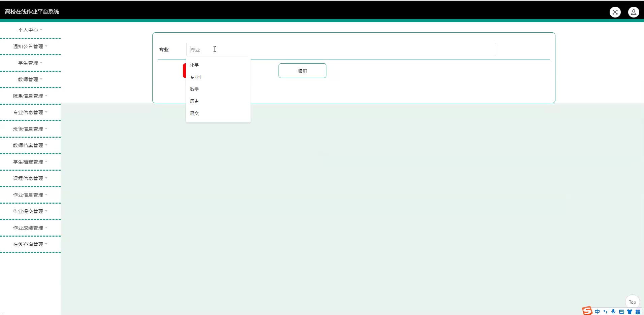
Task: Open the 学生档案管理 sidebar menu
Action: coord(30,162)
